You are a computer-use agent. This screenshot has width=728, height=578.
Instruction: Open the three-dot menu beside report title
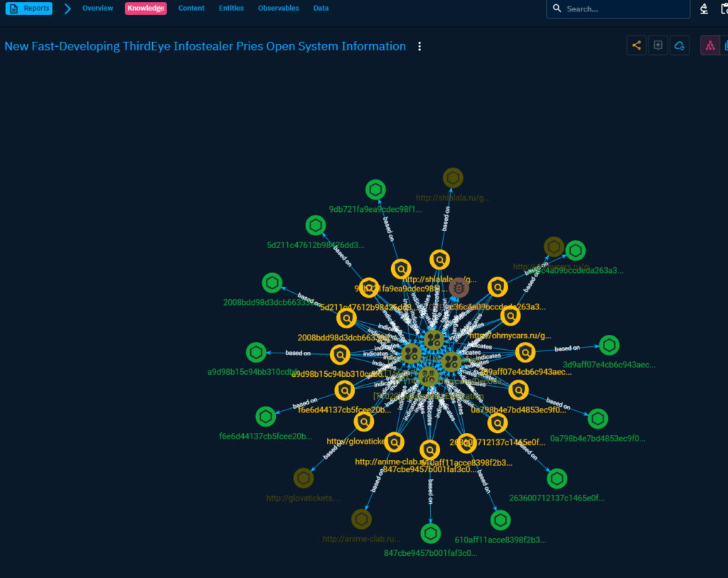coord(419,47)
